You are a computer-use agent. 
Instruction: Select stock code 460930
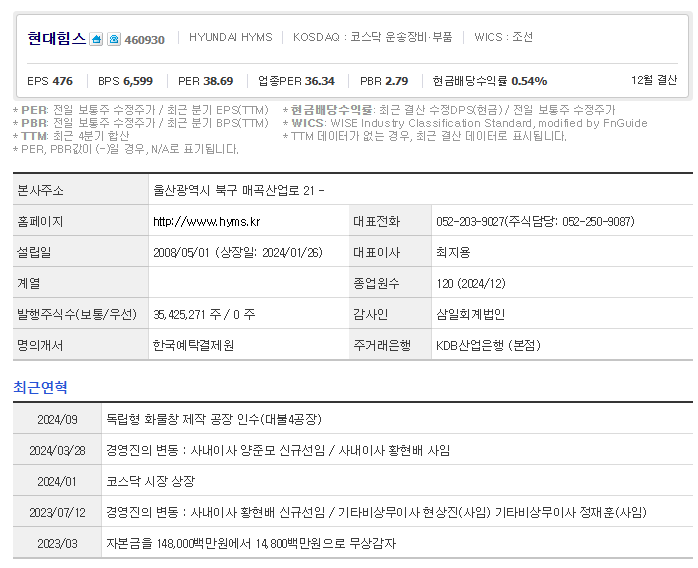[145, 40]
